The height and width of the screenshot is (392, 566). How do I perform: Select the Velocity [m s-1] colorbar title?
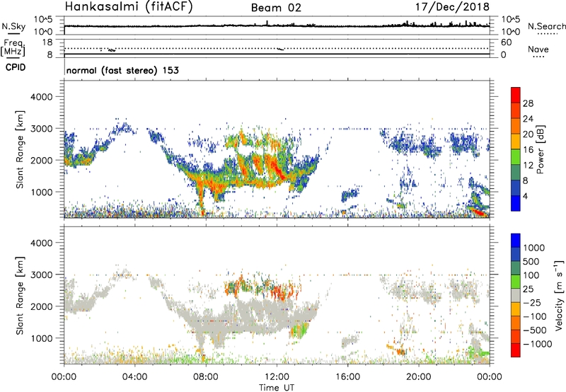coord(559,295)
